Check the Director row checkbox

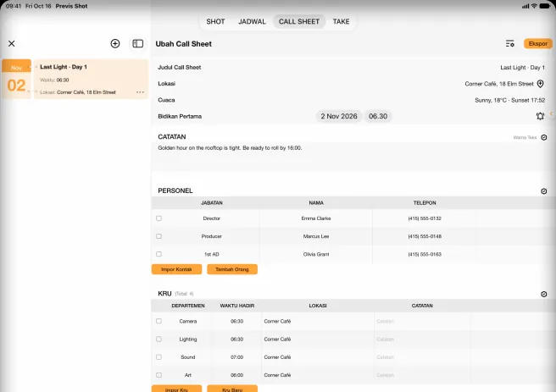[158, 218]
